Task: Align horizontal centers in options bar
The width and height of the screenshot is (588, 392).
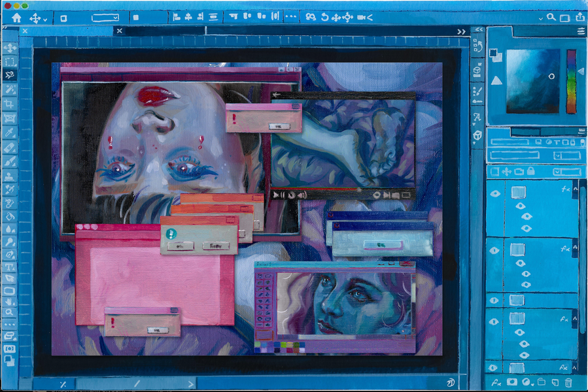Action: [188, 17]
